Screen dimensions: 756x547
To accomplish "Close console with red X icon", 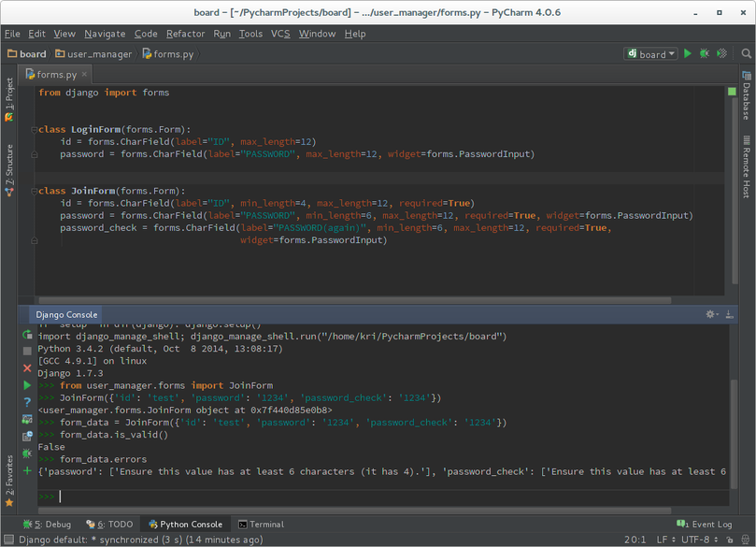I will tap(27, 368).
